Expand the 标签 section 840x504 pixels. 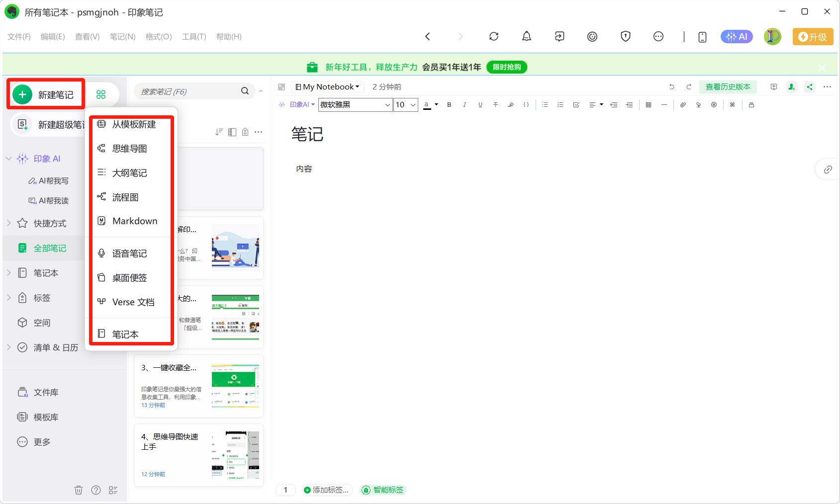[9, 298]
